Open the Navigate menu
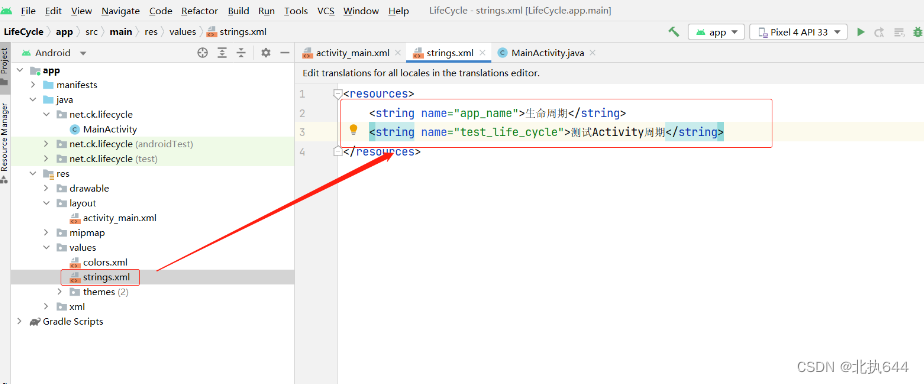The width and height of the screenshot is (924, 384). [121, 11]
